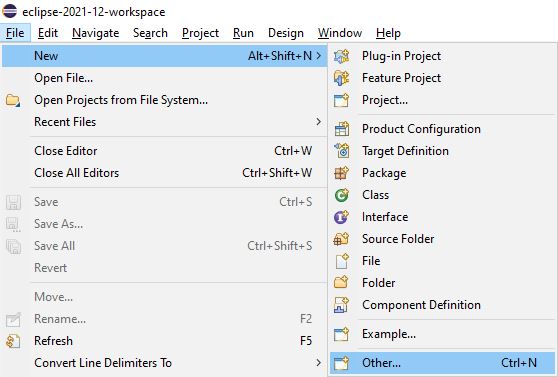Click the Refresh icon in File menu
The height and width of the screenshot is (377, 558).
[13, 341]
